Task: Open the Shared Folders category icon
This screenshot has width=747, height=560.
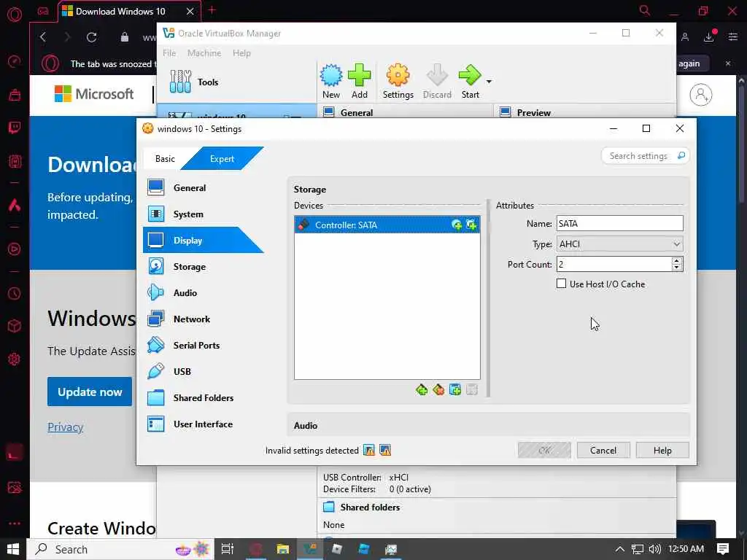Action: [x=156, y=397]
